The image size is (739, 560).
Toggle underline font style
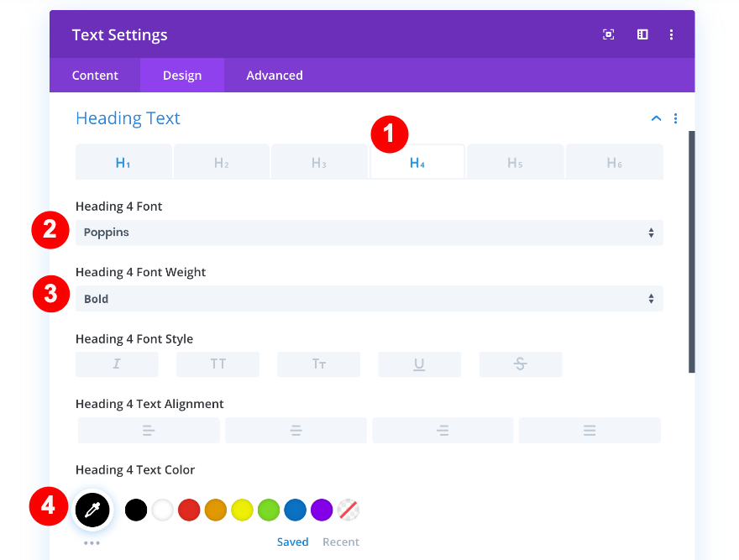[x=419, y=364]
